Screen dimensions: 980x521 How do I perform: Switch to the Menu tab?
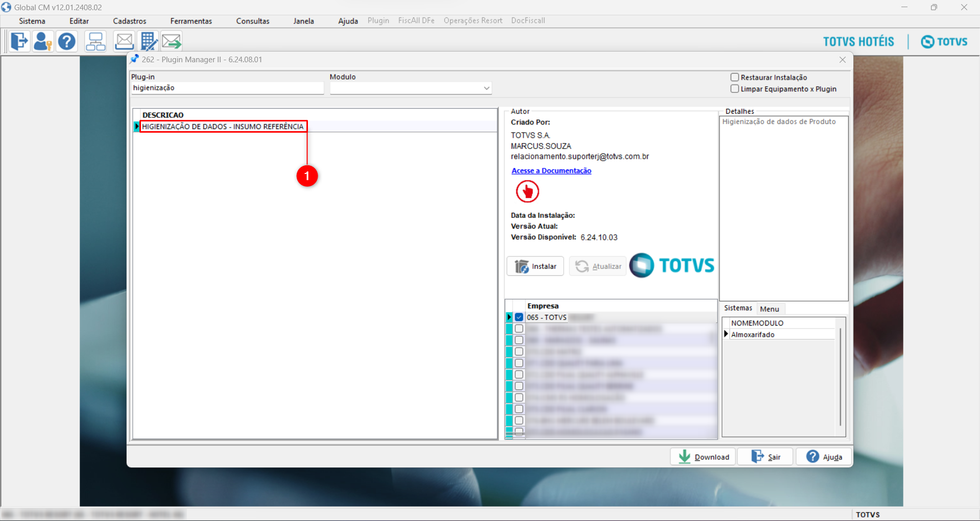tap(770, 309)
